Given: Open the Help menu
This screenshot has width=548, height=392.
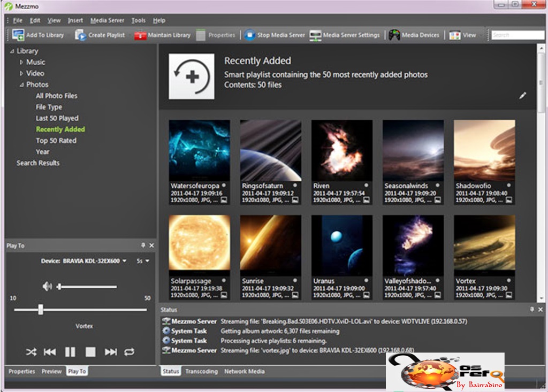Looking at the screenshot, I should [x=159, y=20].
